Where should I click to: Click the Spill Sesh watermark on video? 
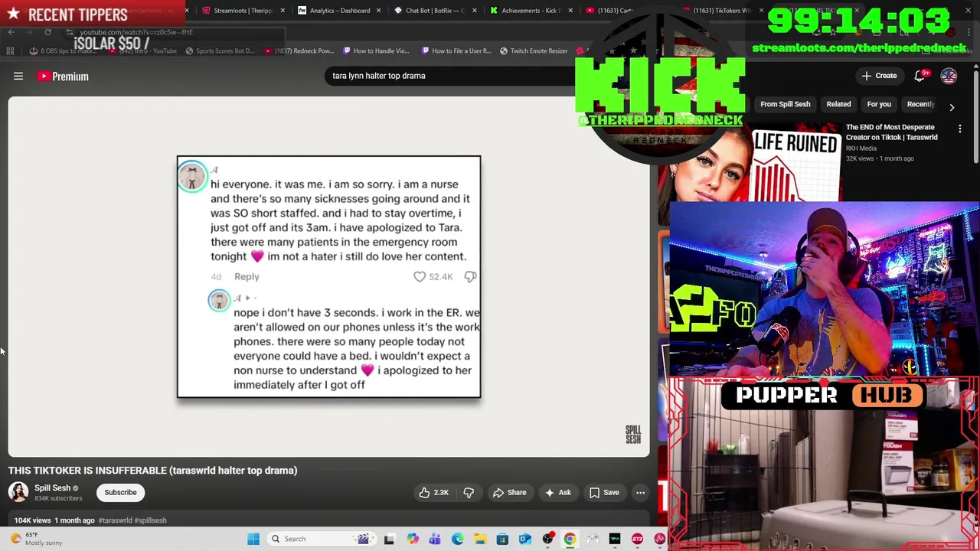(632, 435)
